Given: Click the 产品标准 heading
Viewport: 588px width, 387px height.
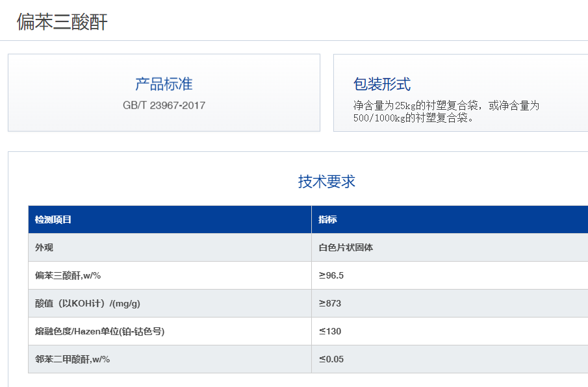Looking at the screenshot, I should (x=164, y=84).
